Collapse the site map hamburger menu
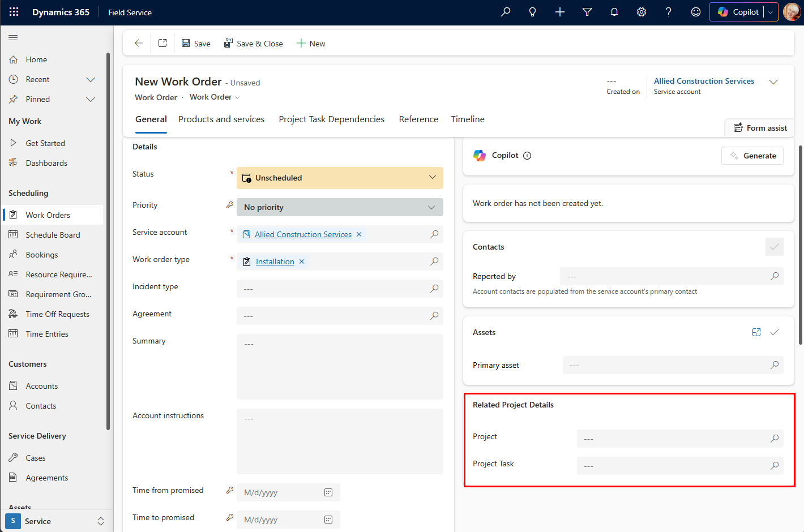The width and height of the screenshot is (804, 532). click(x=13, y=38)
